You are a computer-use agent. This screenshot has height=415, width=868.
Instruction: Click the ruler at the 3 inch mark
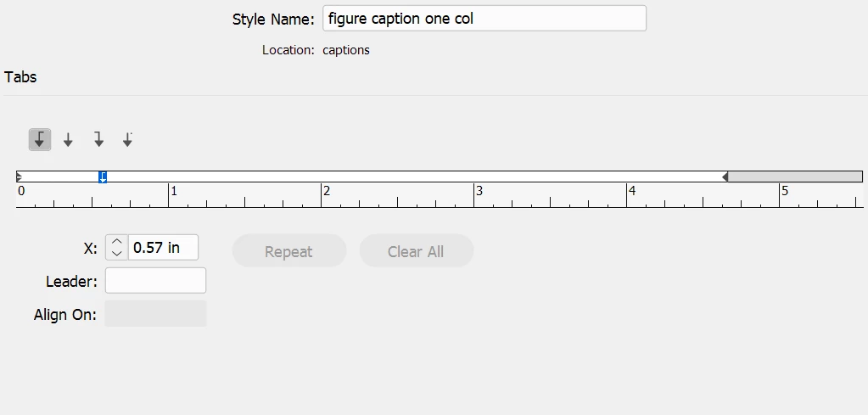[x=474, y=195]
